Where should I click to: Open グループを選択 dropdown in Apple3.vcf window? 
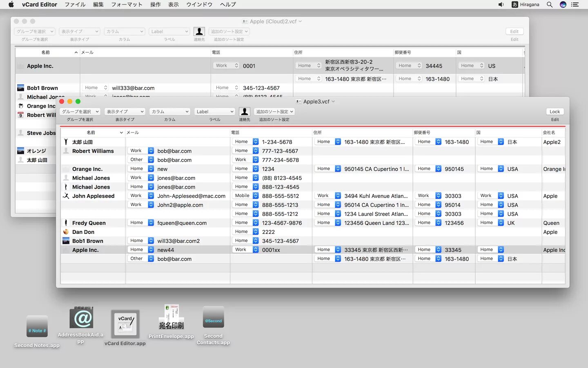[80, 112]
